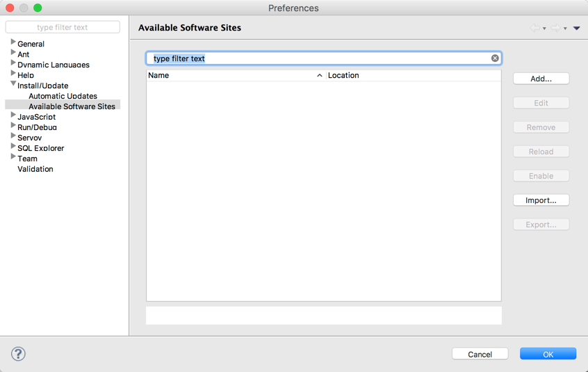Toggle the Name column sort arrow
The width and height of the screenshot is (588, 372).
[320, 75]
